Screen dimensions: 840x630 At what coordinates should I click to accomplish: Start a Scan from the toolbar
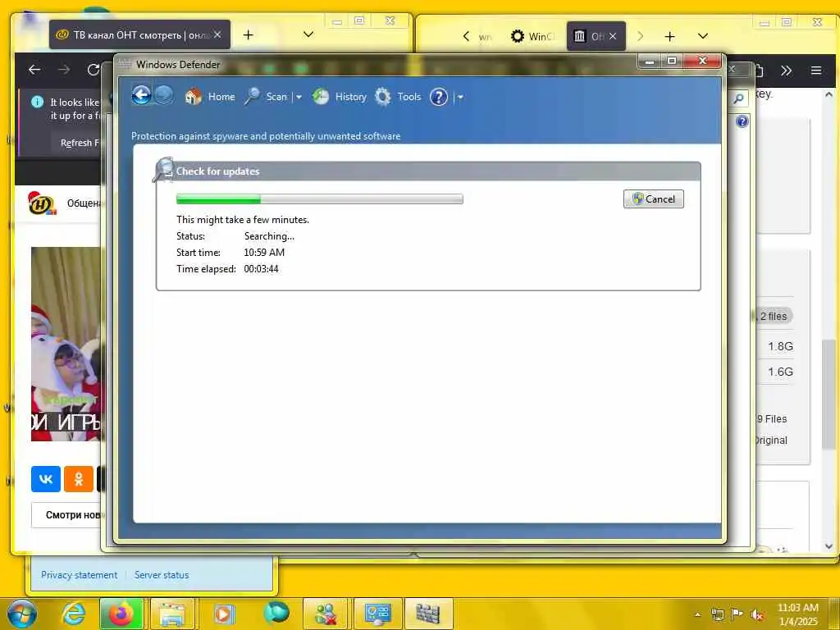(x=267, y=97)
